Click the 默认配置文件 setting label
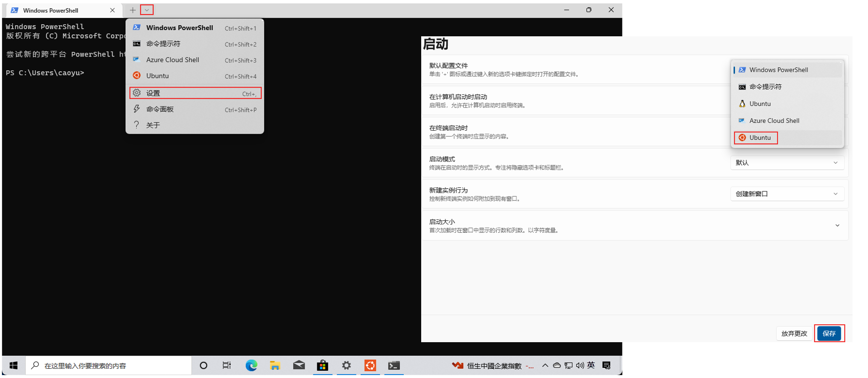The image size is (868, 378). pyautogui.click(x=448, y=65)
